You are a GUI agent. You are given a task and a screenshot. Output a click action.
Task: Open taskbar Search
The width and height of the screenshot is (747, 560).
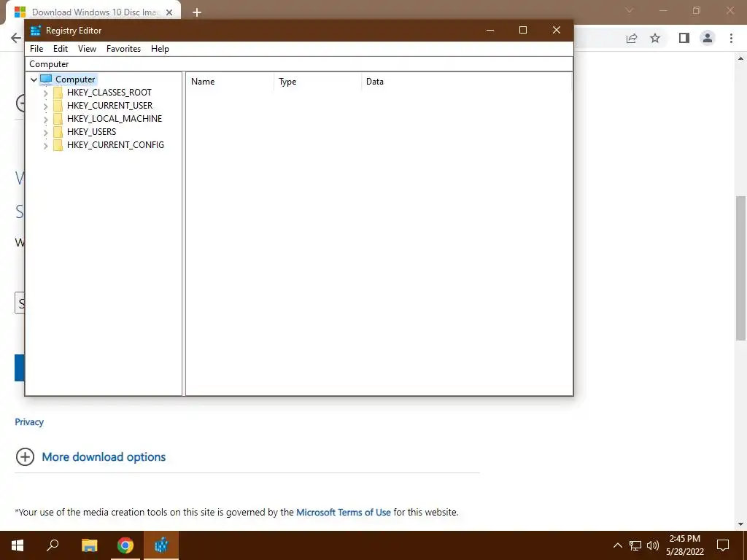pyautogui.click(x=53, y=545)
